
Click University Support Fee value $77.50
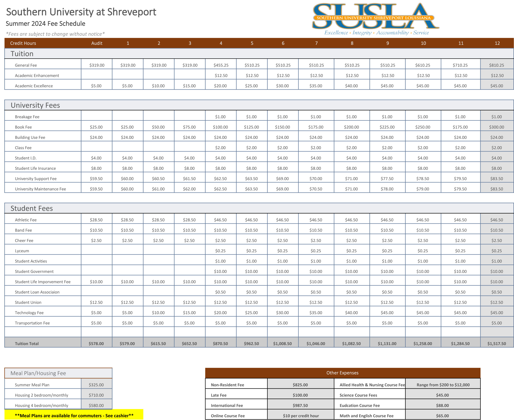pyautogui.click(x=387, y=179)
